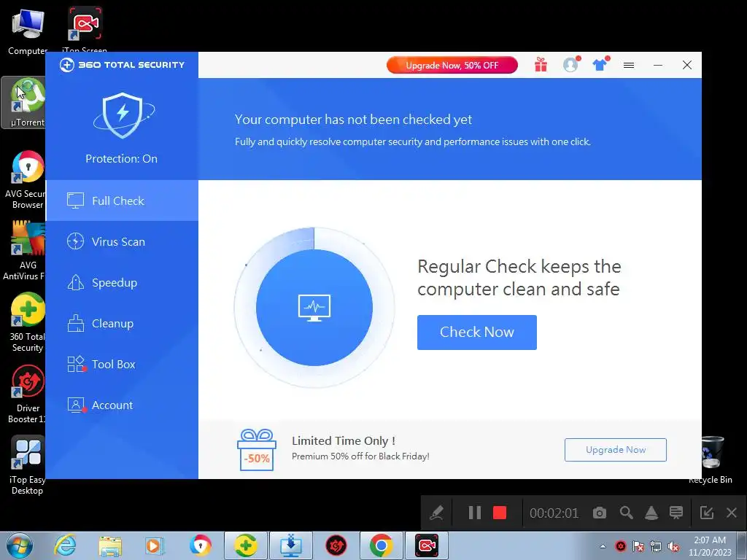The image size is (747, 560).
Task: Open the Windows Start menu
Action: click(20, 545)
